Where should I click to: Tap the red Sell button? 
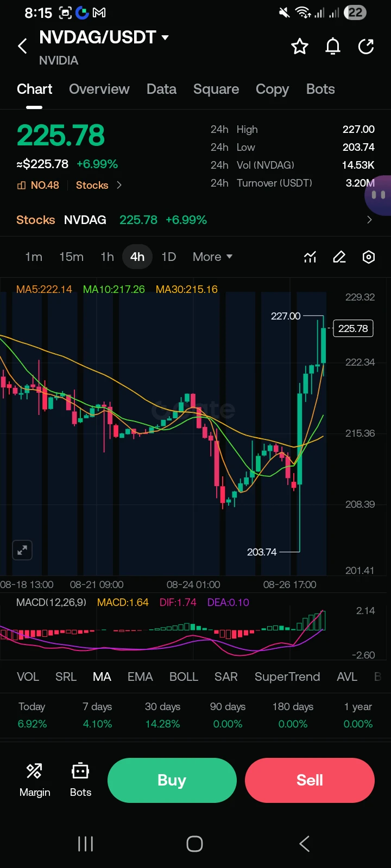310,780
